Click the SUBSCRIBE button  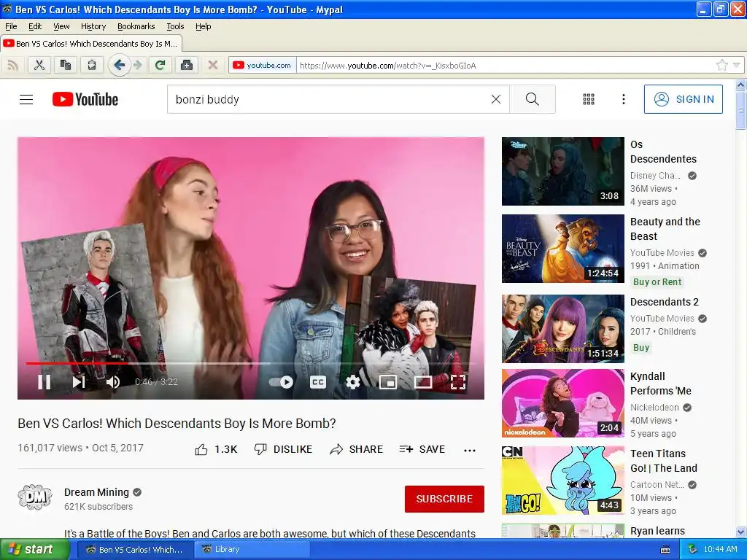tap(444, 499)
